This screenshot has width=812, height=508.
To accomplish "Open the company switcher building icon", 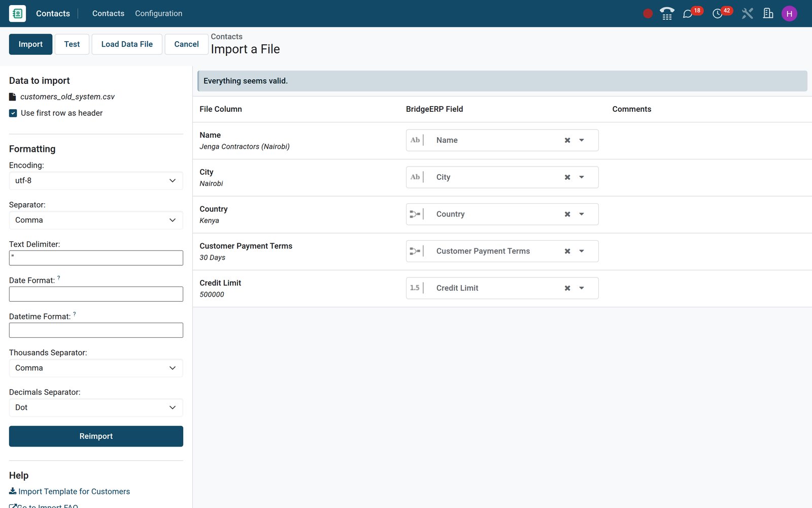I will pyautogui.click(x=768, y=14).
